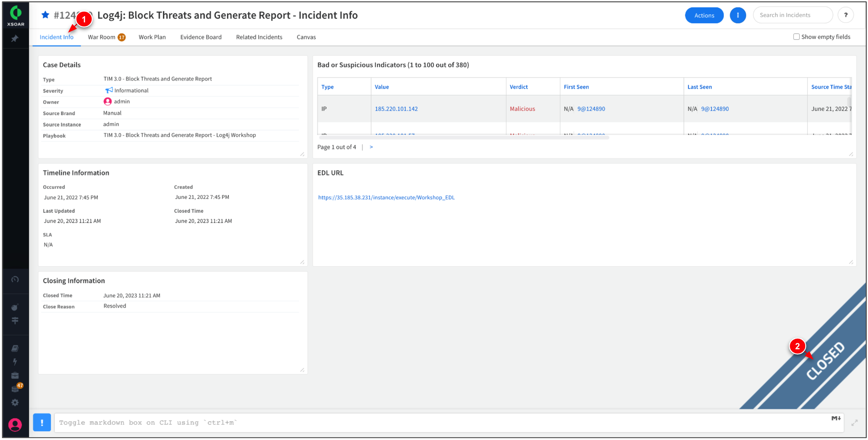The image size is (868, 440).
Task: Click the pink user profile avatar
Action: [x=15, y=425]
